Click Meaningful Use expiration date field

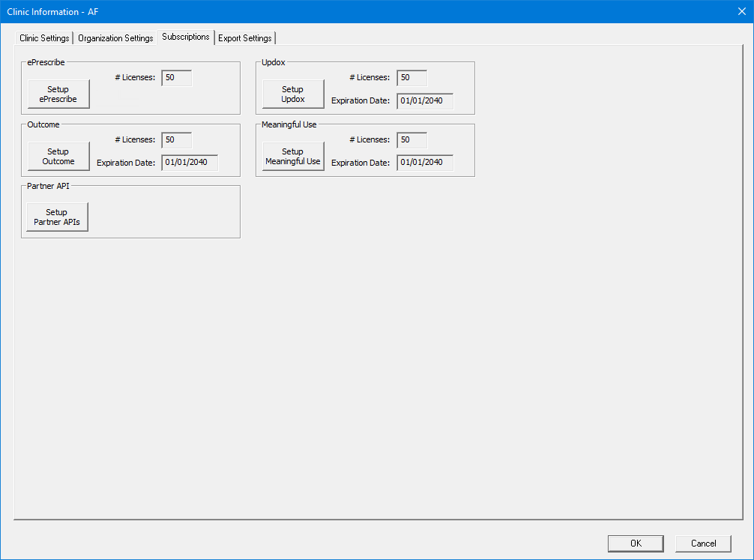point(424,163)
